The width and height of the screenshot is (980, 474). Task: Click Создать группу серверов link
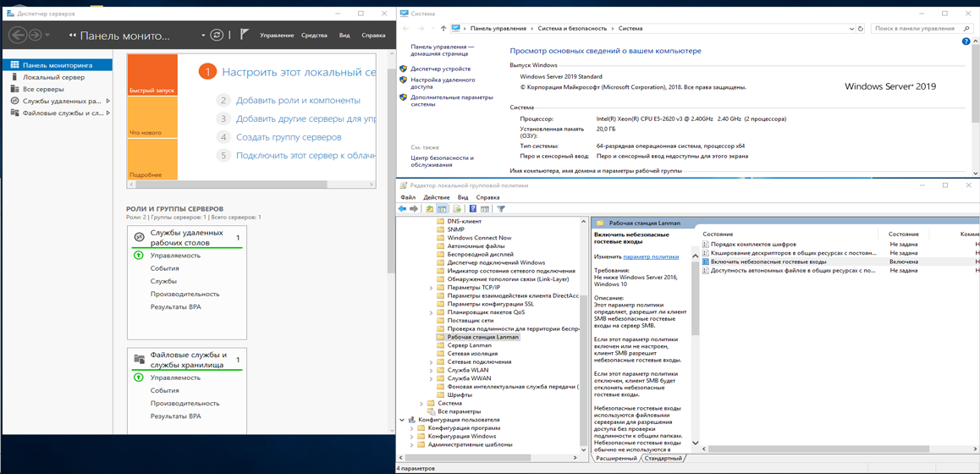point(289,136)
